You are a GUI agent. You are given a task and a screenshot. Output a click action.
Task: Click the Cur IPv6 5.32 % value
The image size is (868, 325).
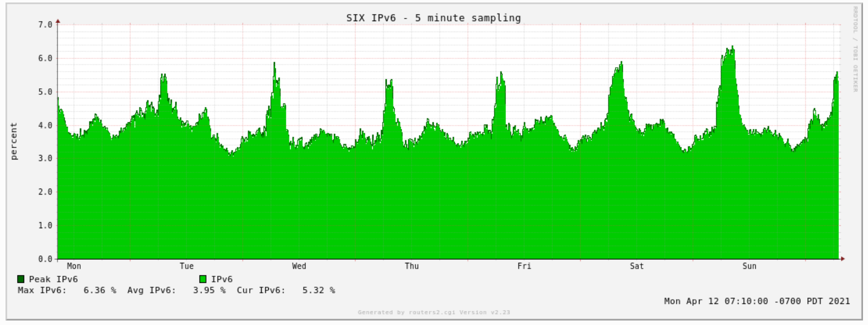pyautogui.click(x=318, y=290)
